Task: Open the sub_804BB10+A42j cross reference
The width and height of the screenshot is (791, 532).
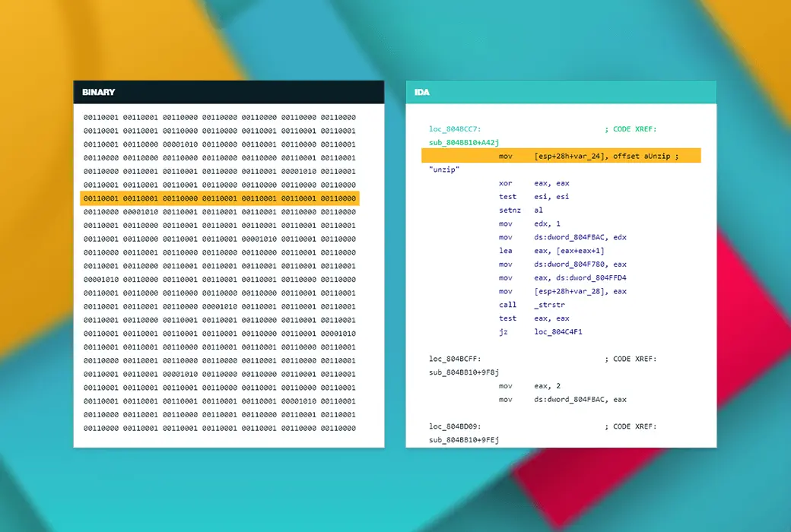Action: coord(464,143)
